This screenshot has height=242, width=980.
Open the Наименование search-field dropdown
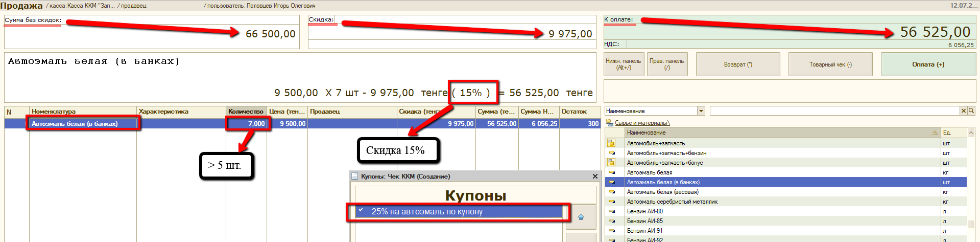pos(701,111)
